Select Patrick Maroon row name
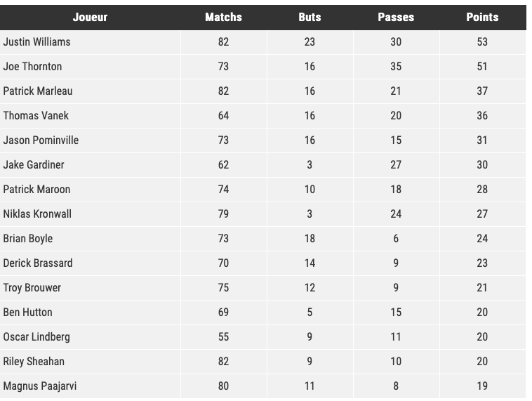The height and width of the screenshot is (401, 532). point(36,189)
